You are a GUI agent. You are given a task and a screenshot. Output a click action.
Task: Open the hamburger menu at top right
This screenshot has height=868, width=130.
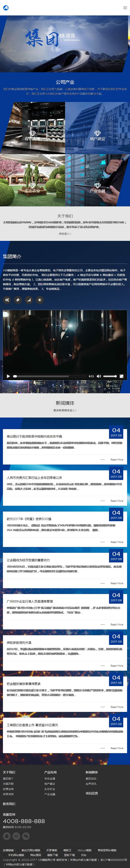pyautogui.click(x=125, y=8)
